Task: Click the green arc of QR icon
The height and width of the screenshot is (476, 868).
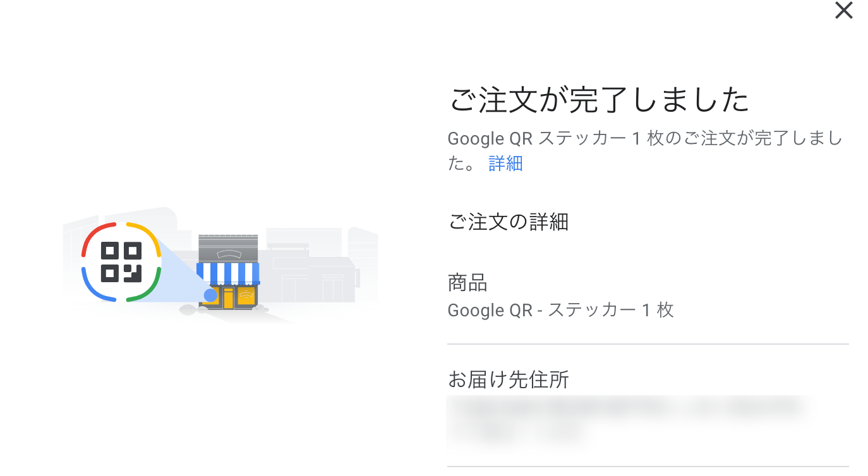Action: tap(149, 289)
